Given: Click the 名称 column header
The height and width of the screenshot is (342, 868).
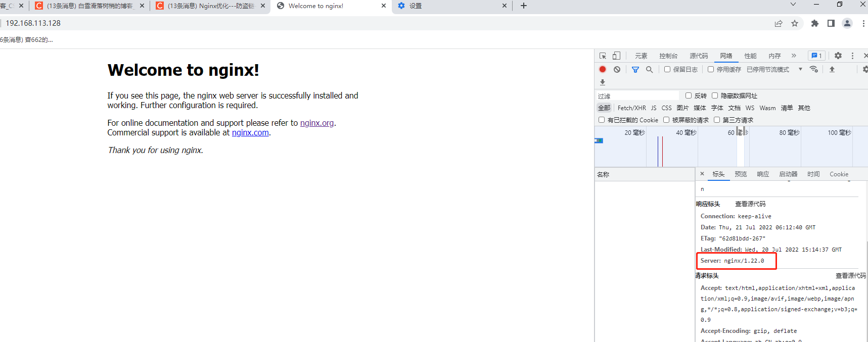Looking at the screenshot, I should click(x=645, y=174).
